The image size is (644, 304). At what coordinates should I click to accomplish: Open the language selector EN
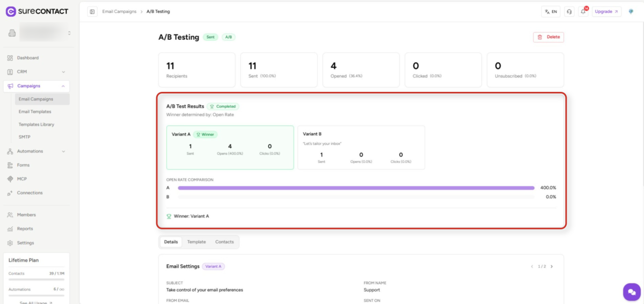click(x=551, y=11)
